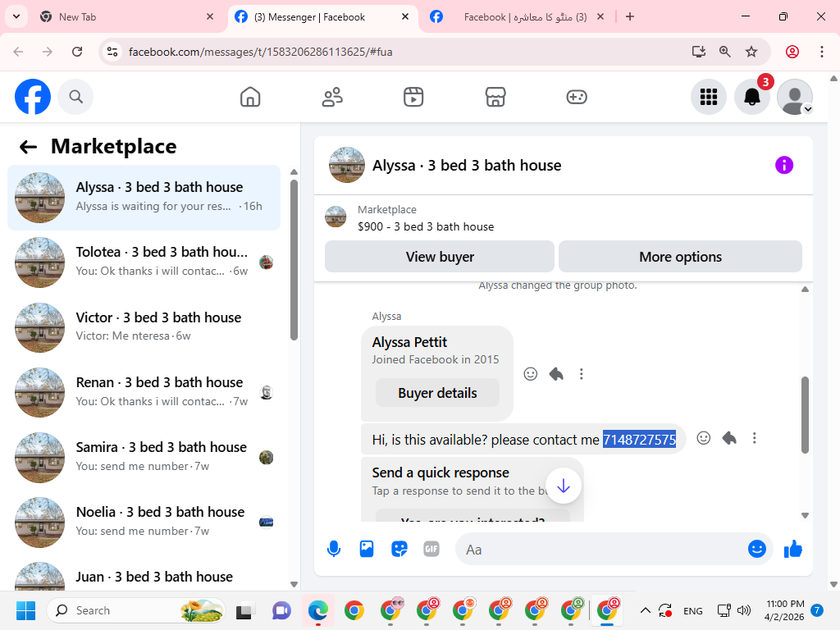Attach a photo with image icon

[367, 549]
